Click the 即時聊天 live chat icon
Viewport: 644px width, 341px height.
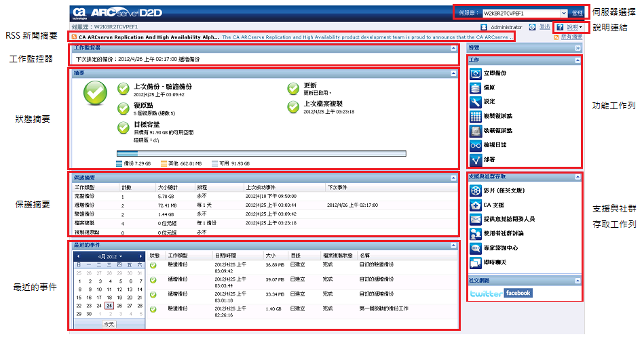coord(475,262)
